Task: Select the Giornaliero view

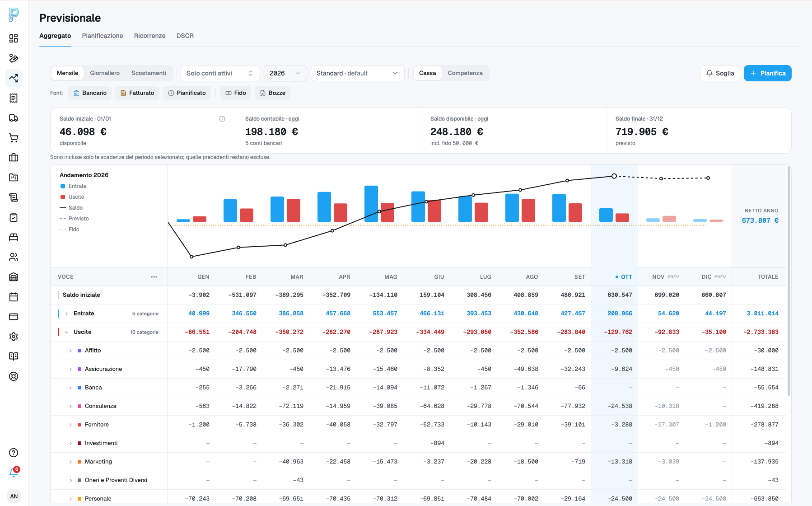Action: click(x=105, y=73)
